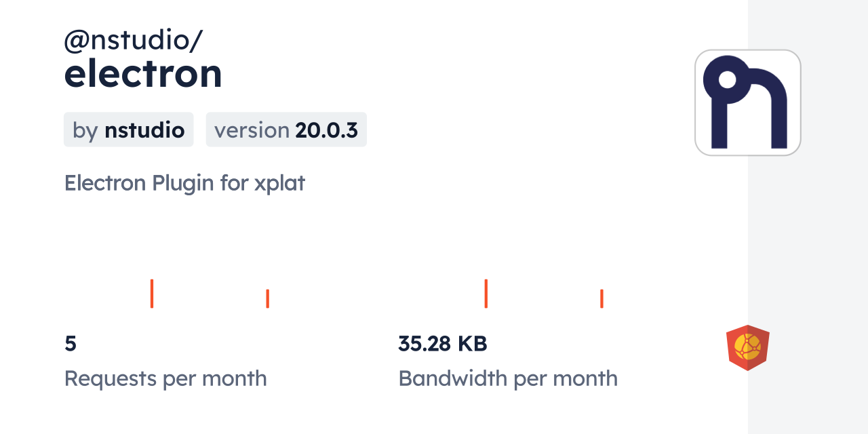
Task: Select the tall bar in requests chart
Action: pyautogui.click(x=152, y=294)
